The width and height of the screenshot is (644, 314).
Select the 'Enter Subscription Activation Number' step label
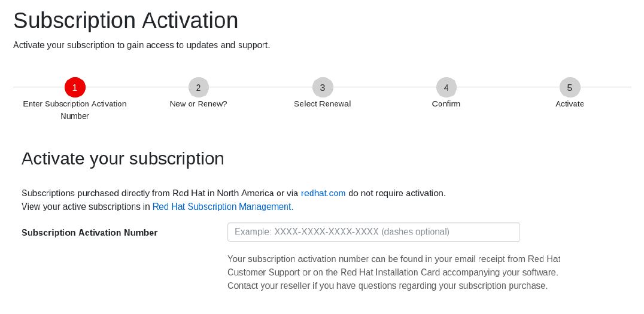[x=75, y=109]
